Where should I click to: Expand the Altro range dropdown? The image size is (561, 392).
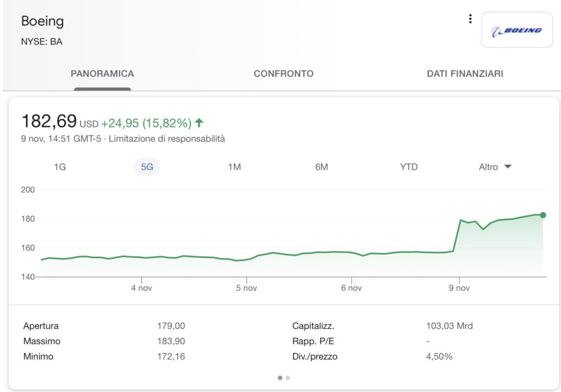point(495,167)
